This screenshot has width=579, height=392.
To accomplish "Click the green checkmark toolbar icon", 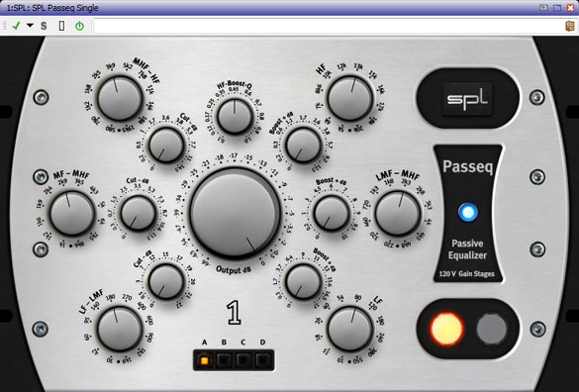I will [x=16, y=26].
